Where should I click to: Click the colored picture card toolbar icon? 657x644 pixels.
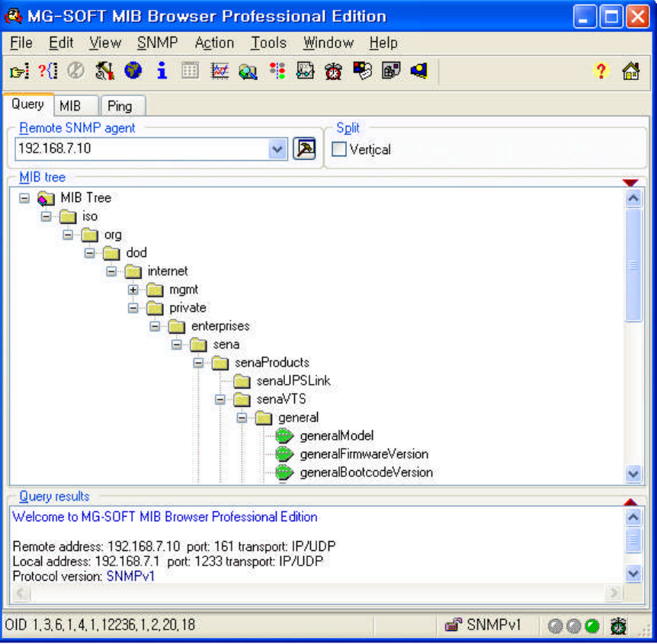pyautogui.click(x=363, y=71)
